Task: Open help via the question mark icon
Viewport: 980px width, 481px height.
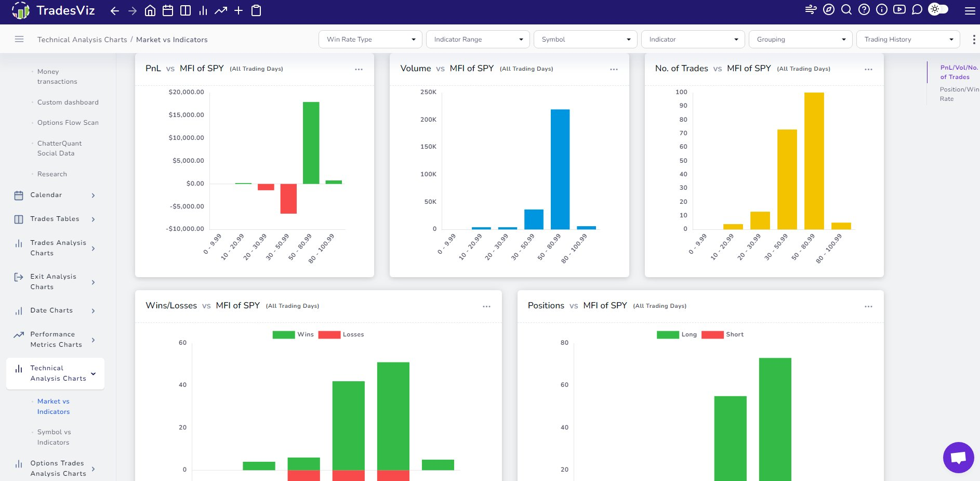Action: [864, 9]
